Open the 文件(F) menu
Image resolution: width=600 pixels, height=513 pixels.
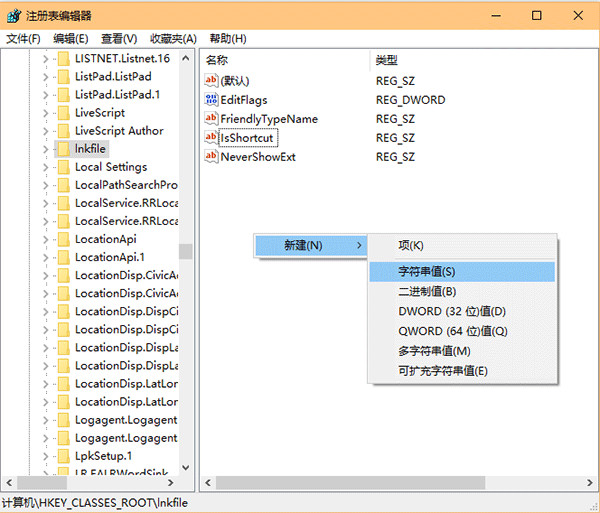click(x=23, y=38)
